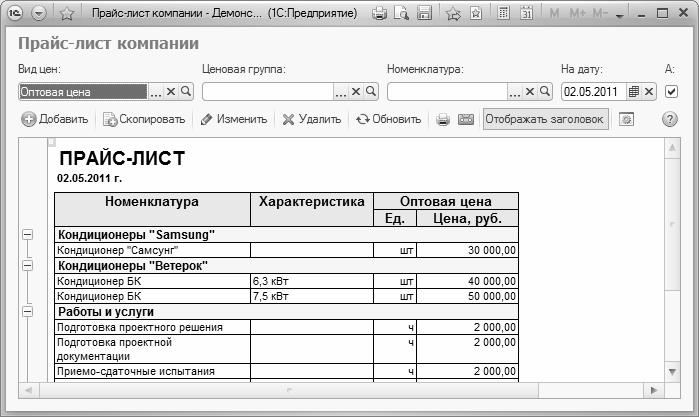Click the settings icon after Отображать заголовок
This screenshot has height=417, width=699.
[x=627, y=119]
